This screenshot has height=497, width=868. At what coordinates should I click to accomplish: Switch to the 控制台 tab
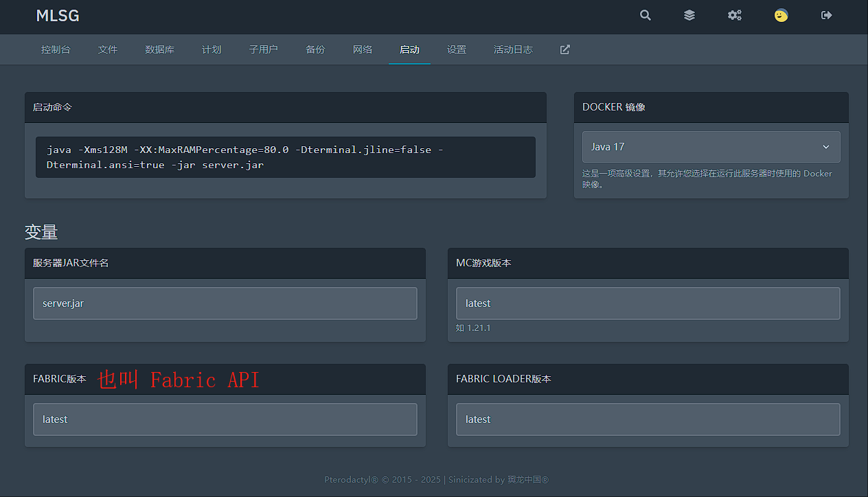[56, 49]
